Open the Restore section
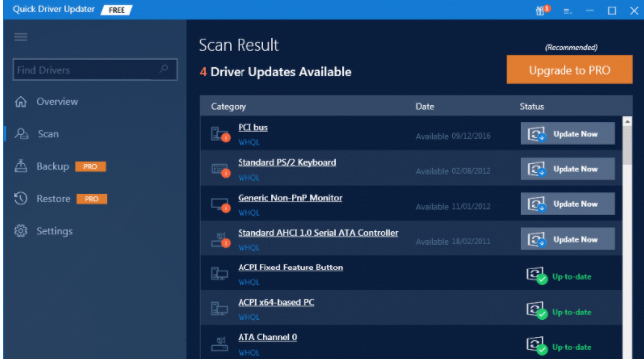Screen dimensions: 644x359 point(53,199)
